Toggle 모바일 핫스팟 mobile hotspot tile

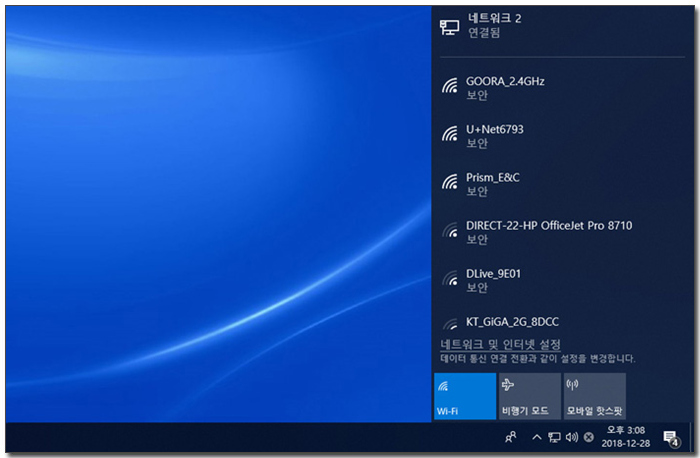click(595, 396)
